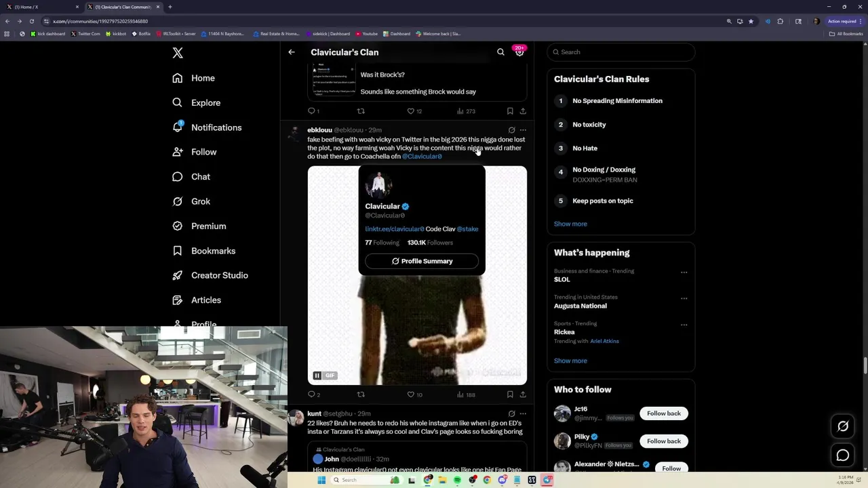868x488 pixels.
Task: Share the 'Was it Brock's?' post
Action: tap(523, 111)
